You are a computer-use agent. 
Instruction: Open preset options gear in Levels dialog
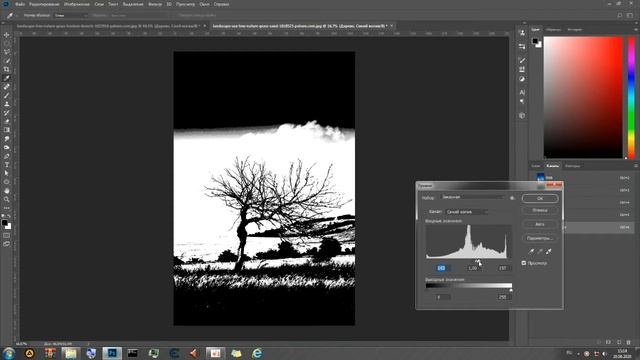tap(512, 198)
